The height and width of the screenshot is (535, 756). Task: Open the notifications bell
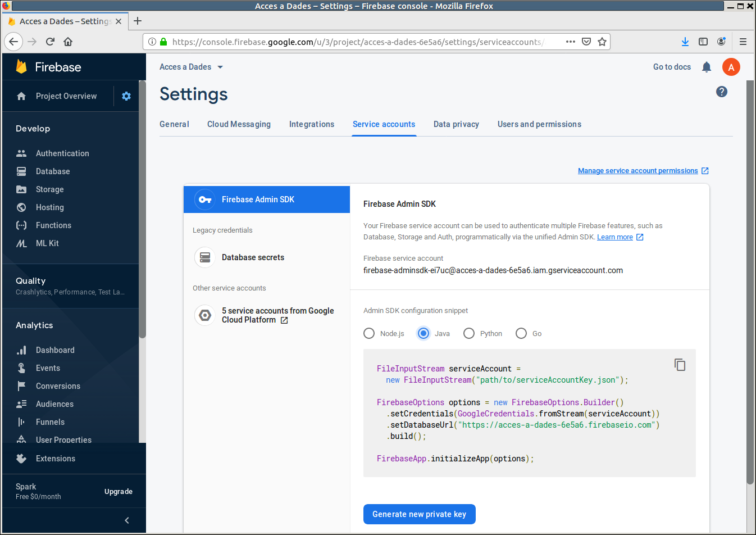pyautogui.click(x=707, y=67)
